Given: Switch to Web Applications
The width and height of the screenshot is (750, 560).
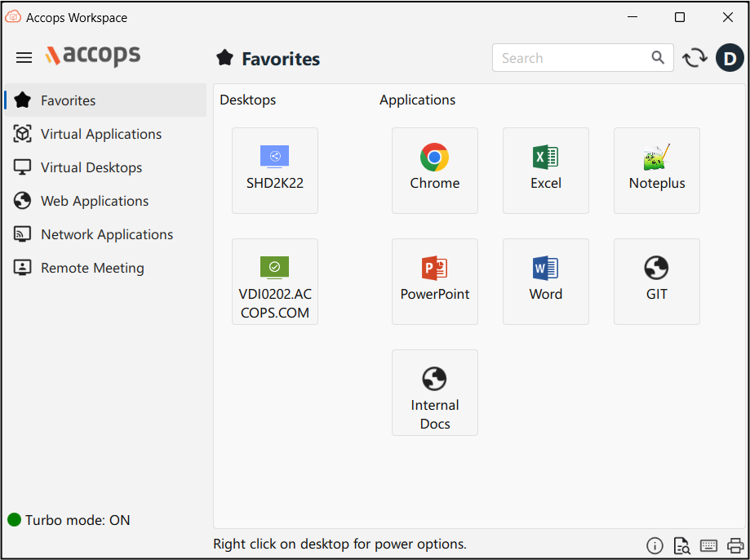Looking at the screenshot, I should [105, 201].
